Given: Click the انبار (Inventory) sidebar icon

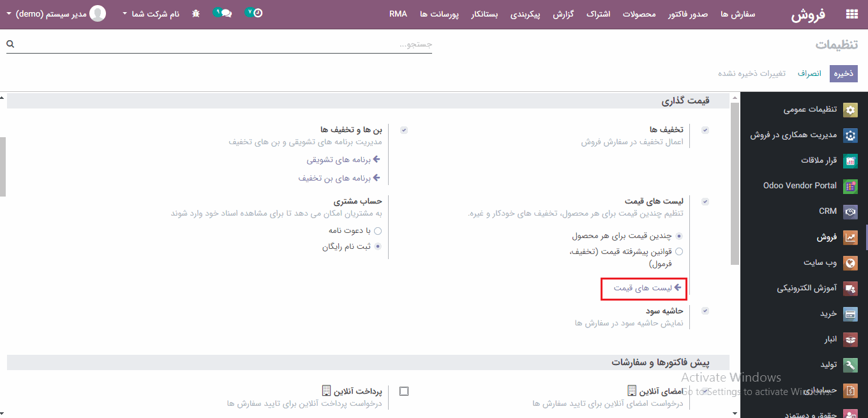Looking at the screenshot, I should (849, 339).
